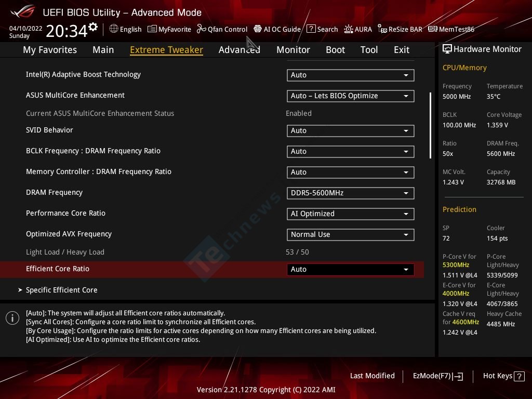
Task: Click the 20:34 clock display
Action: [66, 31]
